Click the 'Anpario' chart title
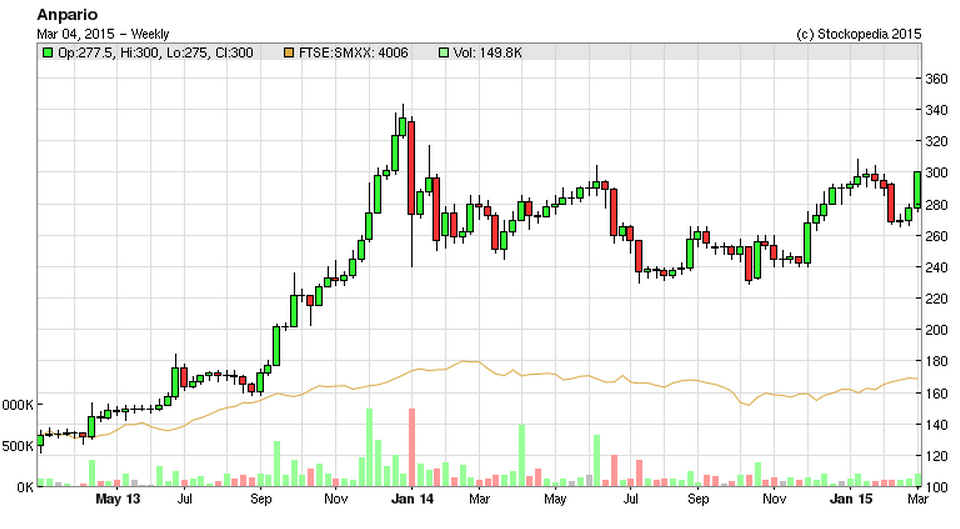This screenshot has height=529, width=960. 67,15
